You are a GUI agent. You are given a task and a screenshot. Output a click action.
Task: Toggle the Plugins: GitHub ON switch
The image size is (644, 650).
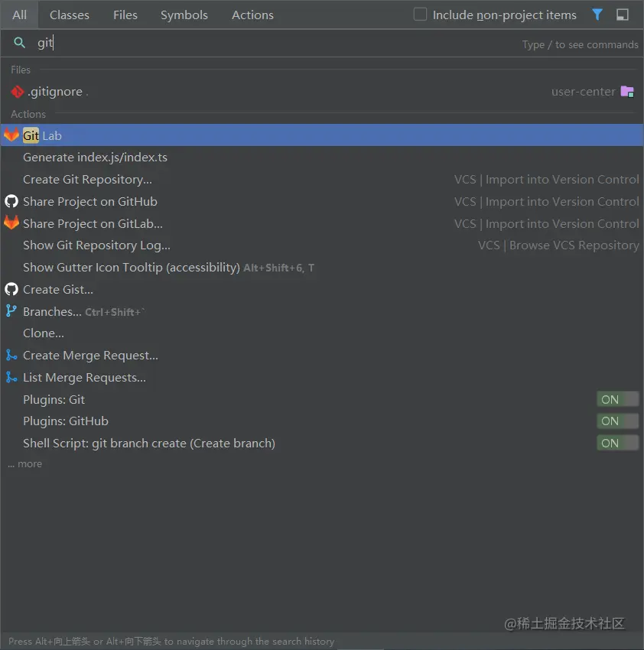[617, 421]
